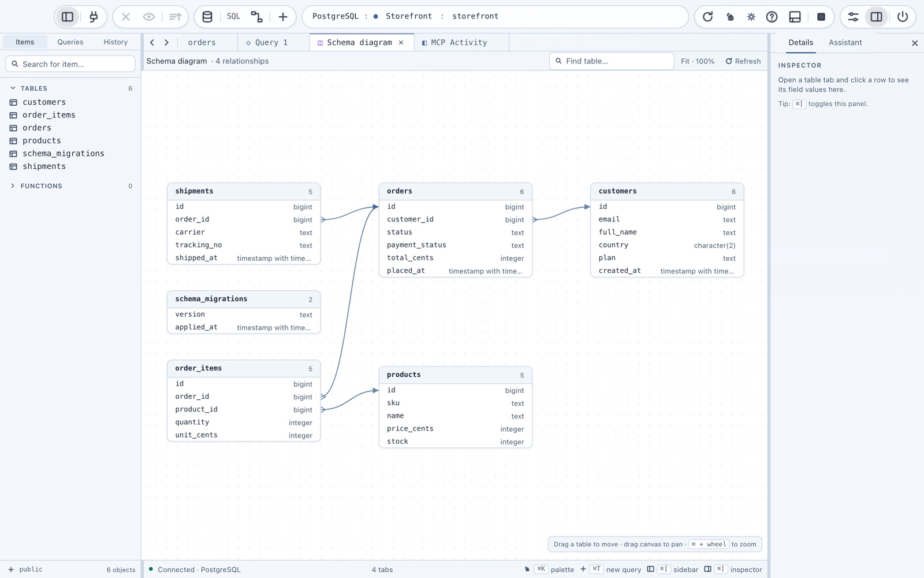
Task: Open the schema diagram toolbar icon
Action: point(257,17)
